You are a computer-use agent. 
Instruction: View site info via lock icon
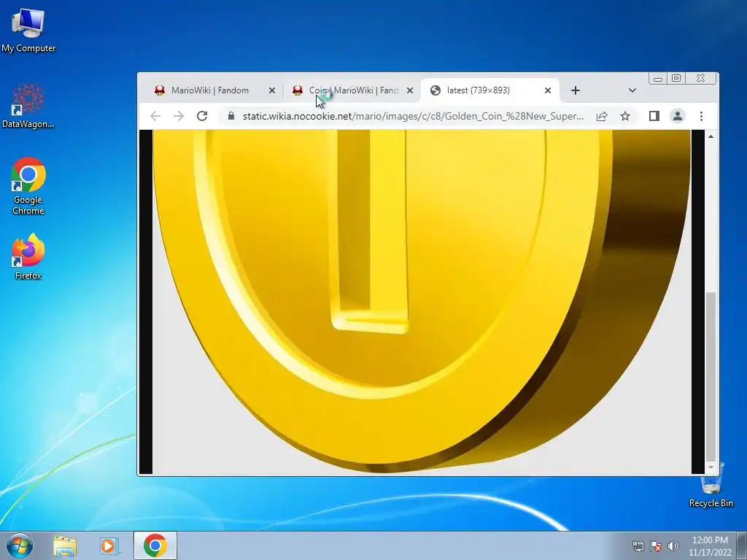pos(231,116)
